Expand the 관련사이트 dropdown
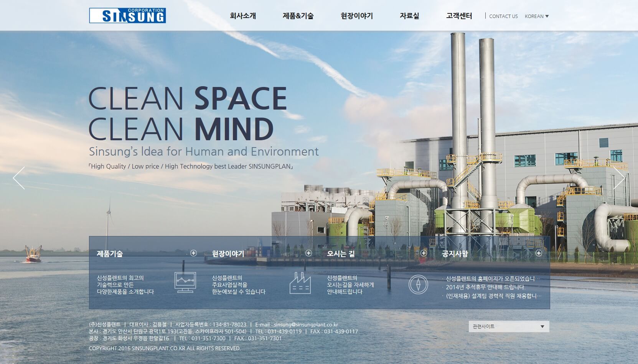The height and width of the screenshot is (364, 638). pyautogui.click(x=509, y=326)
